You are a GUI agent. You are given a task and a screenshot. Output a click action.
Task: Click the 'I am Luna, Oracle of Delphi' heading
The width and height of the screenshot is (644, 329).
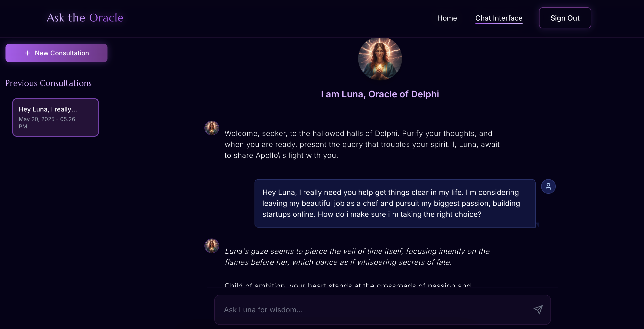[380, 94]
